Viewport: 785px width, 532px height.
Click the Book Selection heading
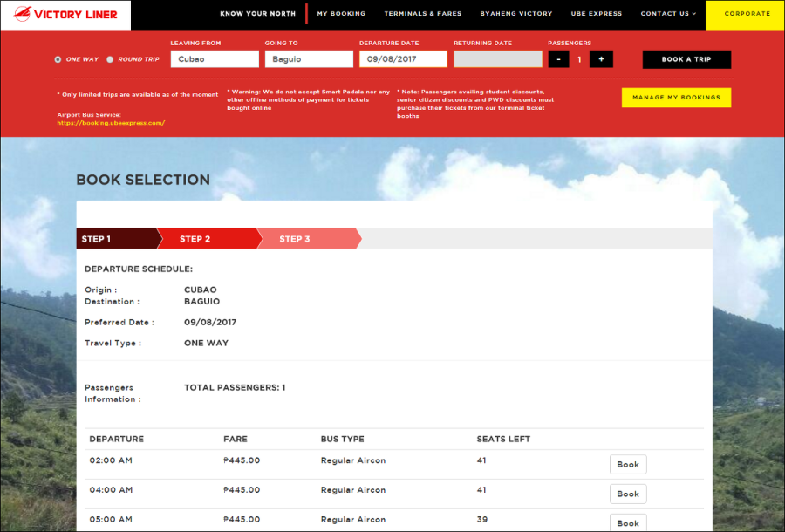(143, 181)
